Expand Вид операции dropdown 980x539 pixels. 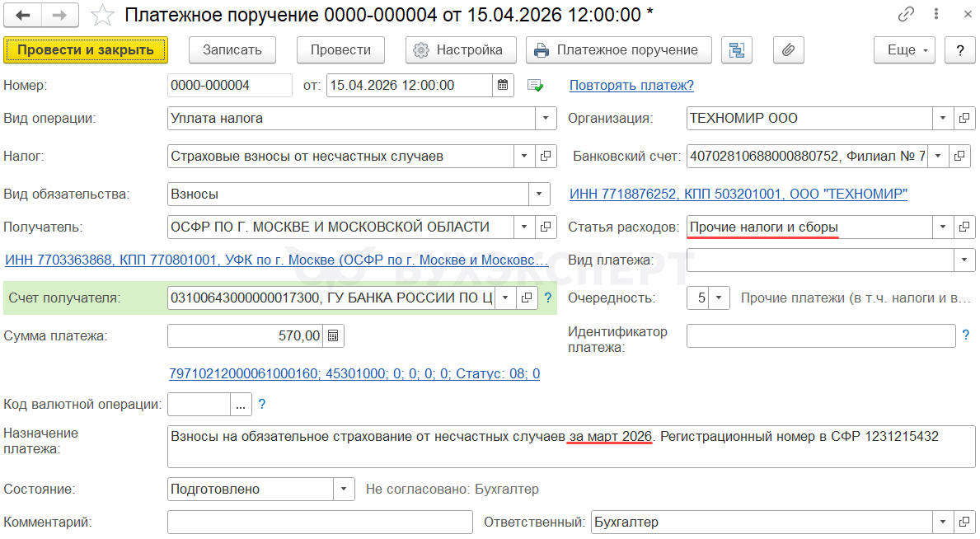[546, 118]
